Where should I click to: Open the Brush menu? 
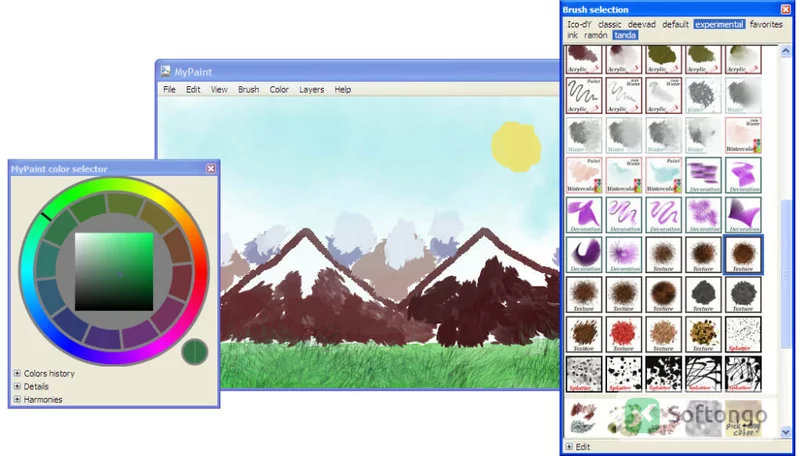[248, 89]
